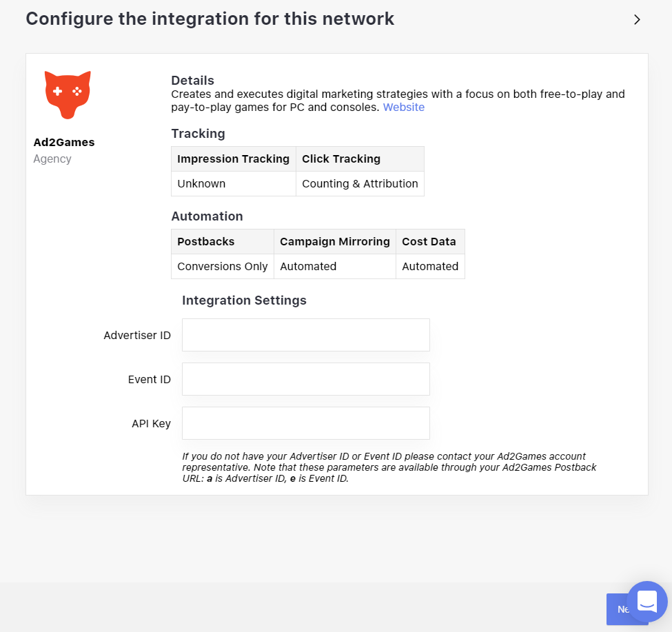Screen dimensions: 672x632
Task: Focus the API Key input field
Action: tap(305, 423)
